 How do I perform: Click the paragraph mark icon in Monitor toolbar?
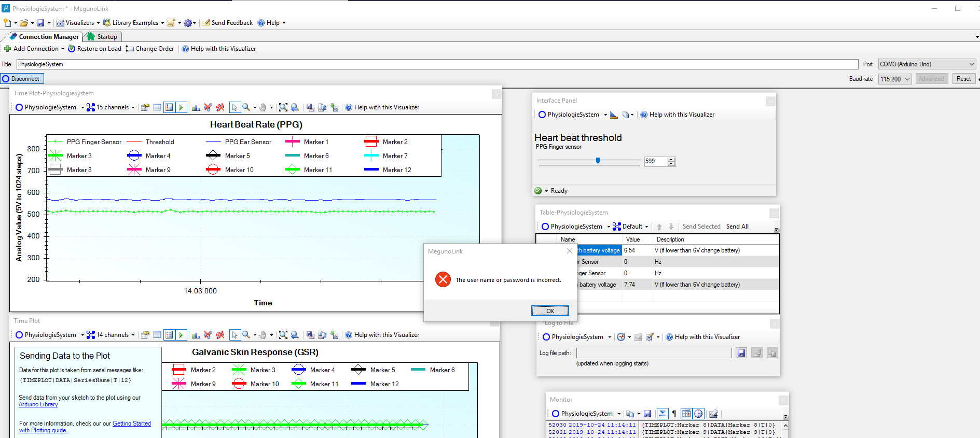(674, 414)
